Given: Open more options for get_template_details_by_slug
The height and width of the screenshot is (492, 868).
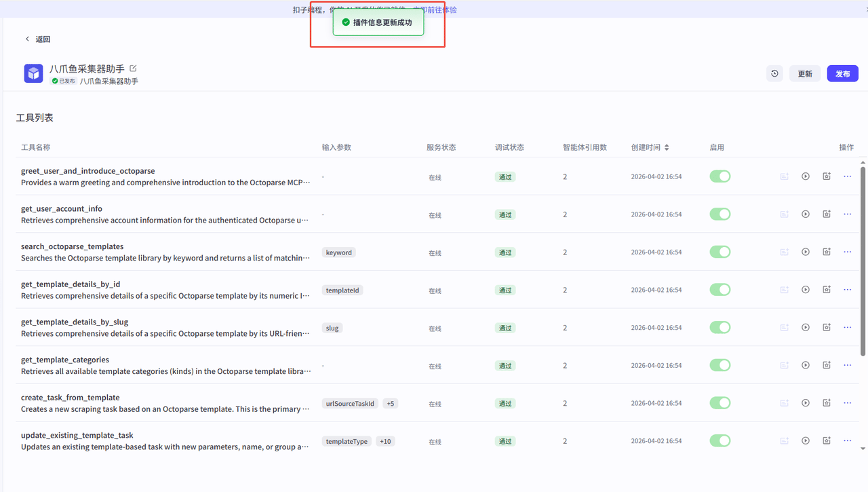Looking at the screenshot, I should [x=848, y=328].
